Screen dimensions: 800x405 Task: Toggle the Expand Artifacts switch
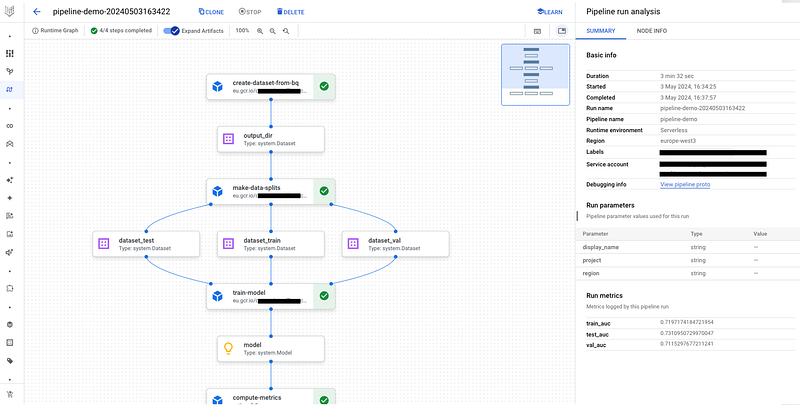click(x=171, y=31)
